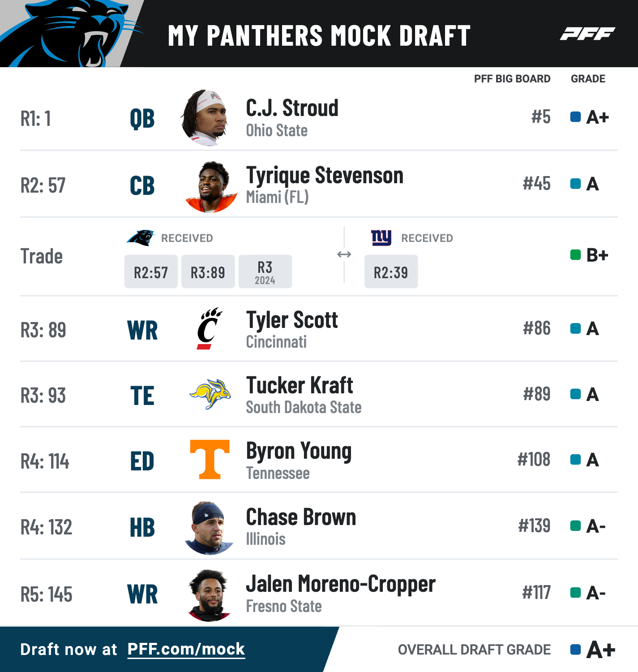Select the R2:39 pick chip

point(391,271)
